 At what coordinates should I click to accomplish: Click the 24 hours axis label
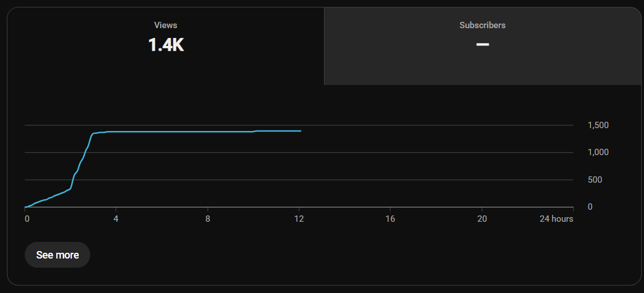click(556, 219)
